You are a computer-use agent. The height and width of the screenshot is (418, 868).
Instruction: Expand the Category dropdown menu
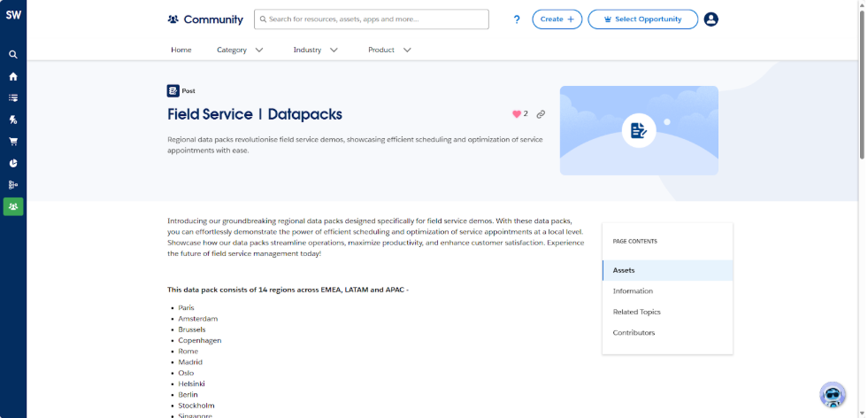coord(240,50)
